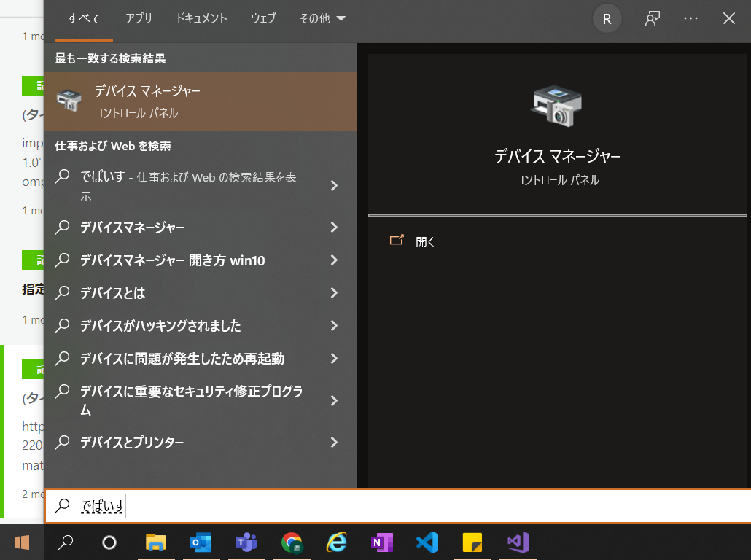Switch to the ドキュメント tab
This screenshot has width=751, height=560.
click(x=201, y=19)
